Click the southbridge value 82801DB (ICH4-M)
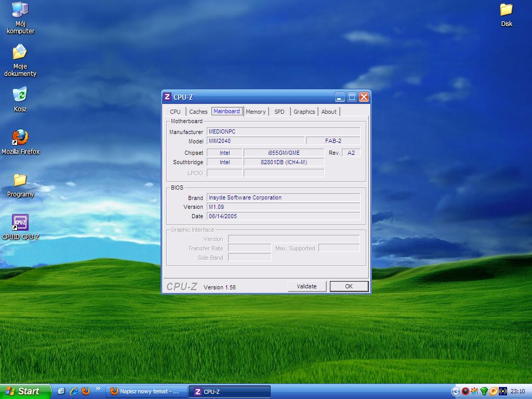The width and height of the screenshot is (532, 399). tap(284, 163)
